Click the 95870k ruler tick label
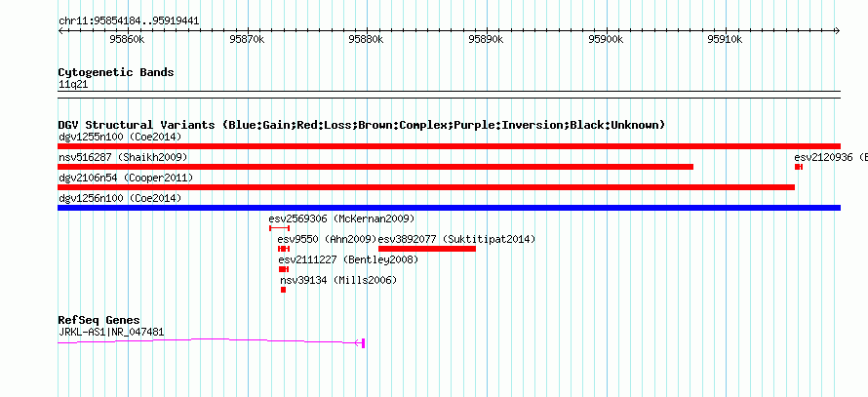 pos(247,39)
